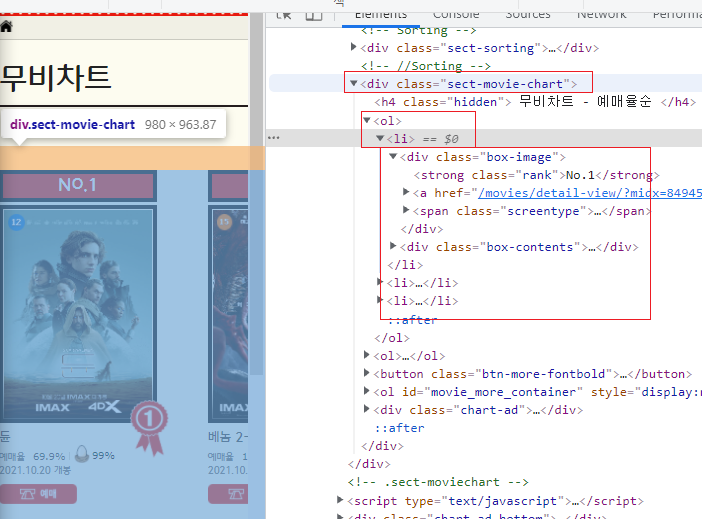Select the //Sorting comment line
The height and width of the screenshot is (519, 702).
[x=426, y=66]
